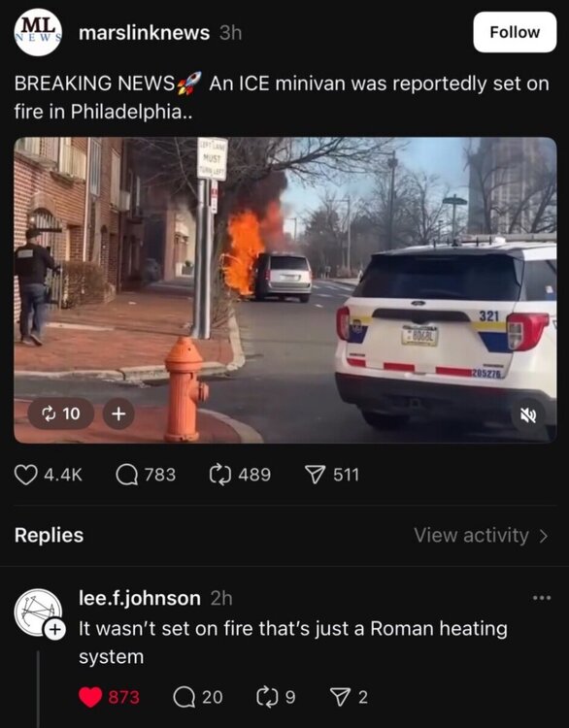Expand View activity chevron
The height and width of the screenshot is (728, 569).
tap(544, 536)
